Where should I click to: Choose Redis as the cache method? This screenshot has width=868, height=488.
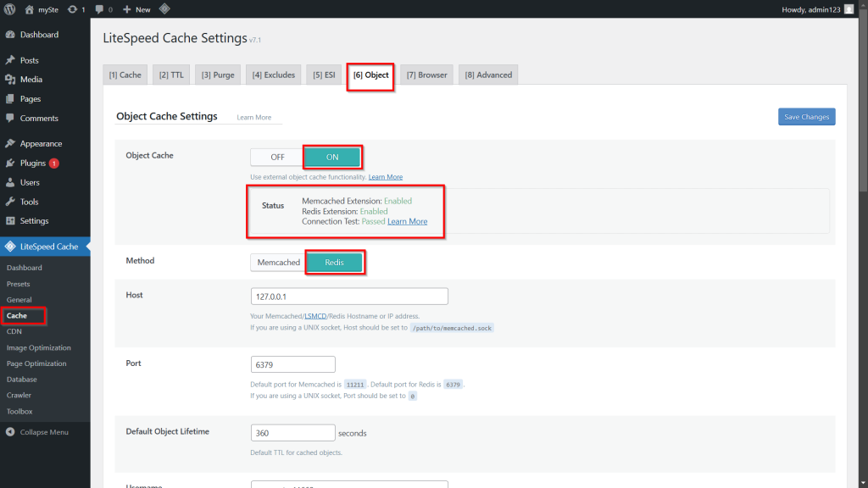tap(335, 263)
